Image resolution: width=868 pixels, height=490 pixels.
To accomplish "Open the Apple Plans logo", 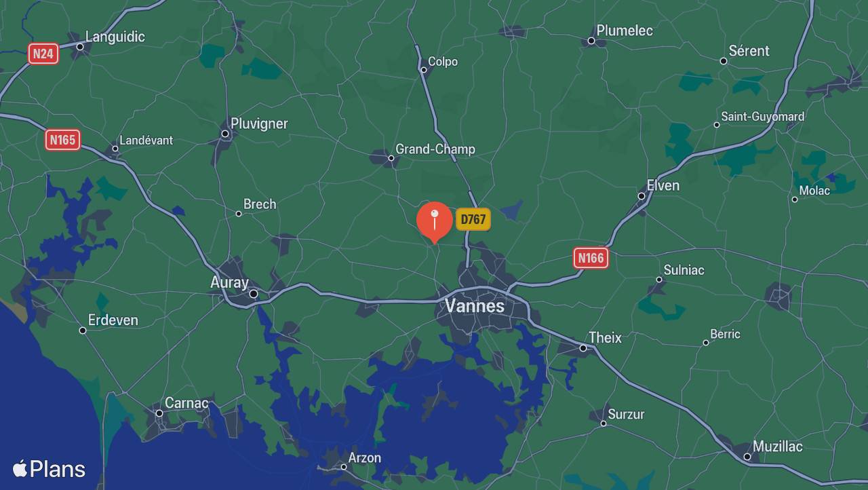I will pyautogui.click(x=49, y=469).
